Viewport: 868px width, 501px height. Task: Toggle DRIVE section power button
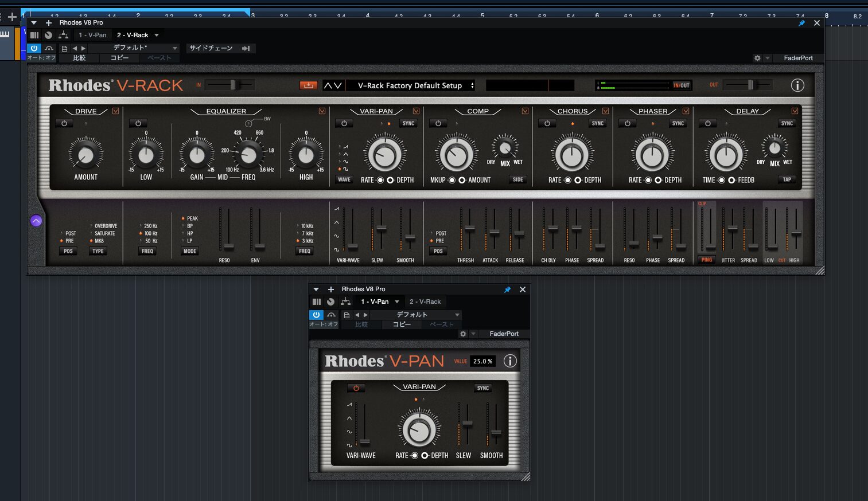click(64, 123)
